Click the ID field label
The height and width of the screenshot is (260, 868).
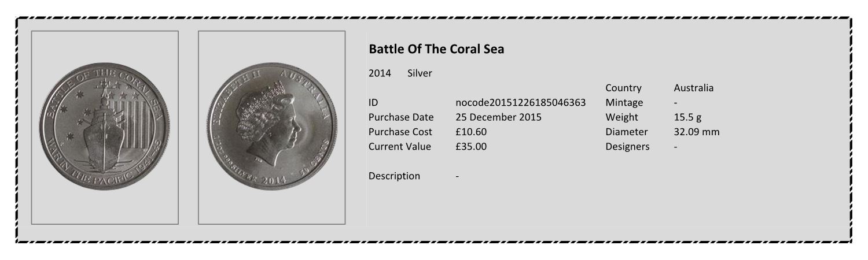(x=373, y=103)
